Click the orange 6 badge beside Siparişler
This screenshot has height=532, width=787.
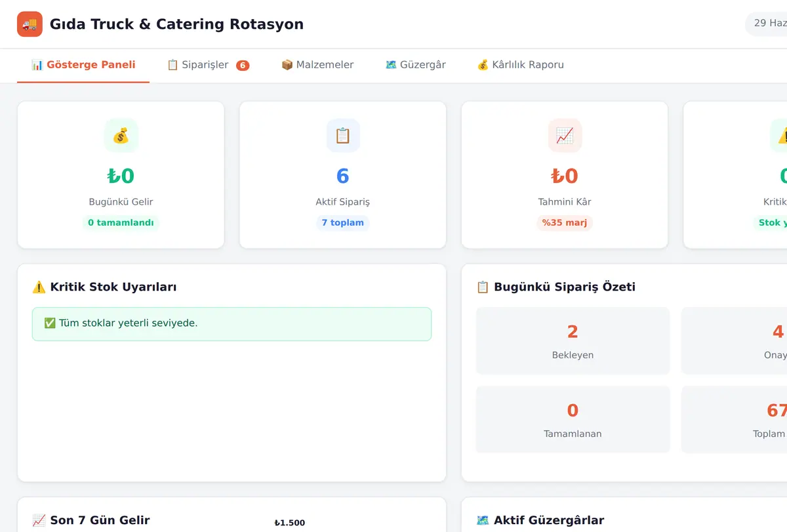(243, 66)
